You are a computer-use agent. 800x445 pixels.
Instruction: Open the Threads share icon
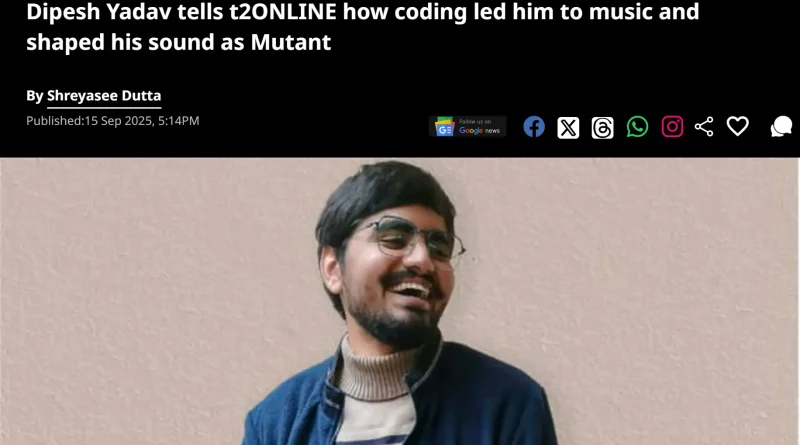coord(603,128)
